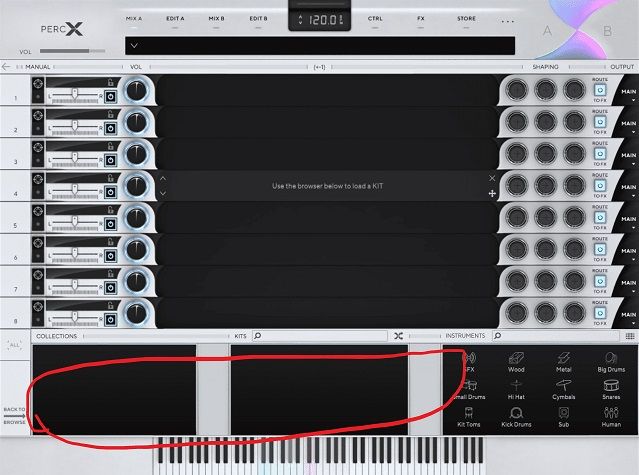639x475 pixels.
Task: Toggle power button on track 7
Action: point(110,288)
